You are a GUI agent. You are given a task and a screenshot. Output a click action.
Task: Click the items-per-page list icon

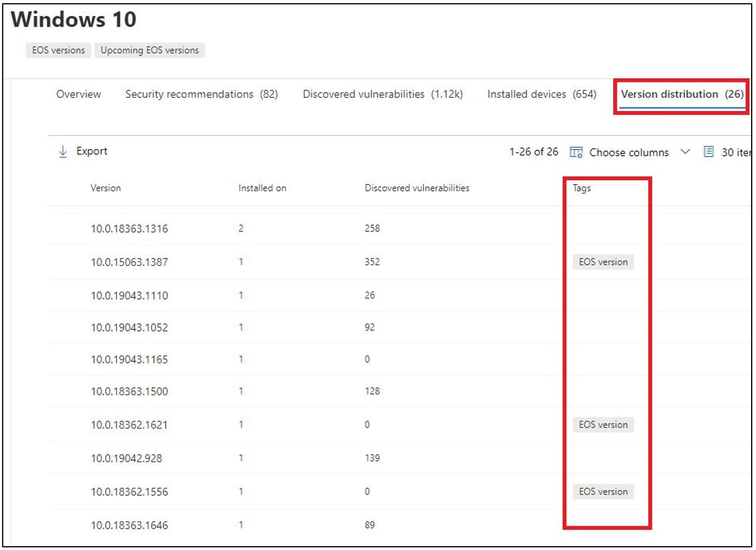(x=708, y=152)
